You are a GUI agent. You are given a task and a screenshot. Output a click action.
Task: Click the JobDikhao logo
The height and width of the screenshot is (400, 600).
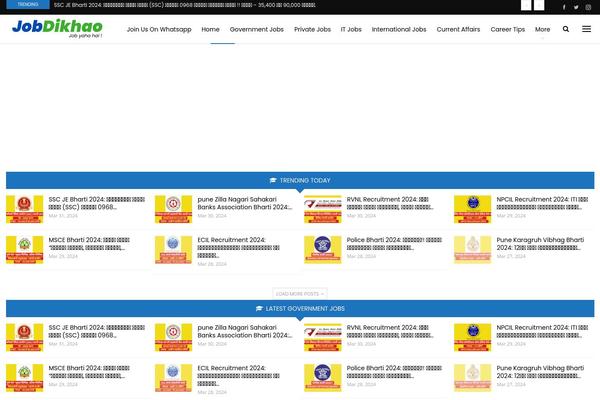point(57,28)
